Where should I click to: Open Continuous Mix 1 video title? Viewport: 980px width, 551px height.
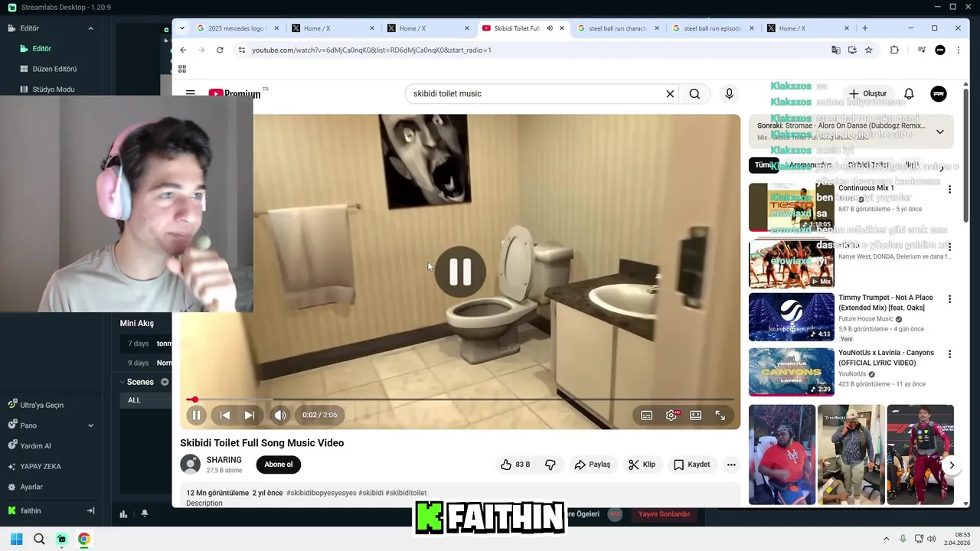pyautogui.click(x=866, y=187)
